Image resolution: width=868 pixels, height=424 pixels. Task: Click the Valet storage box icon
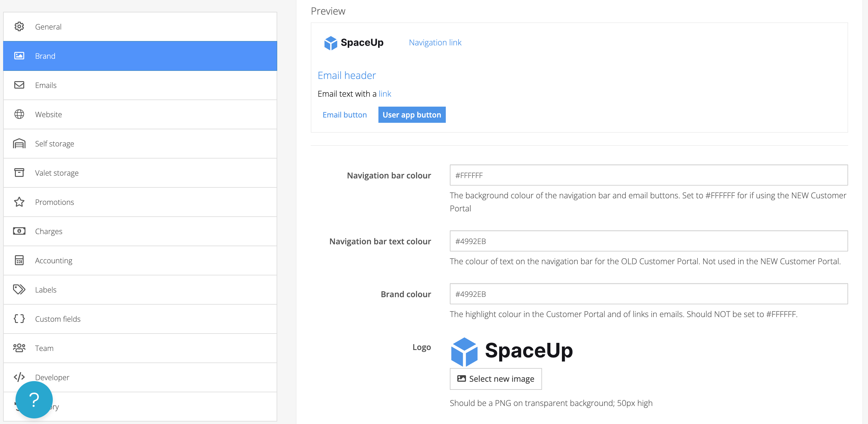pos(19,172)
